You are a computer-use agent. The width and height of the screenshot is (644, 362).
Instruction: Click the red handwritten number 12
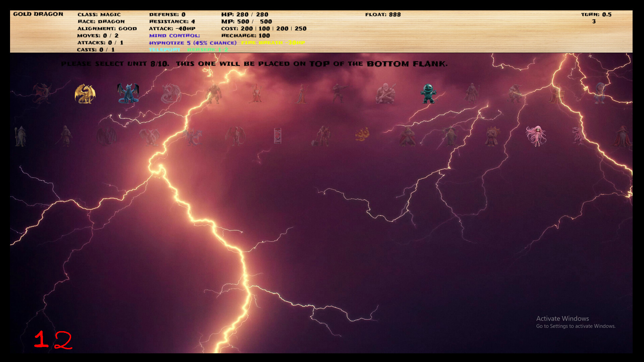click(x=53, y=340)
